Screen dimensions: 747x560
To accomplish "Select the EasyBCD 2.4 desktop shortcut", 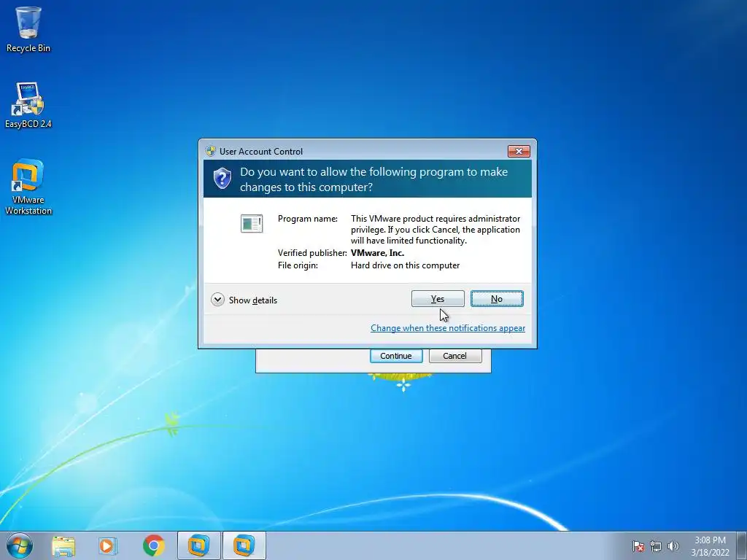I will point(28,105).
